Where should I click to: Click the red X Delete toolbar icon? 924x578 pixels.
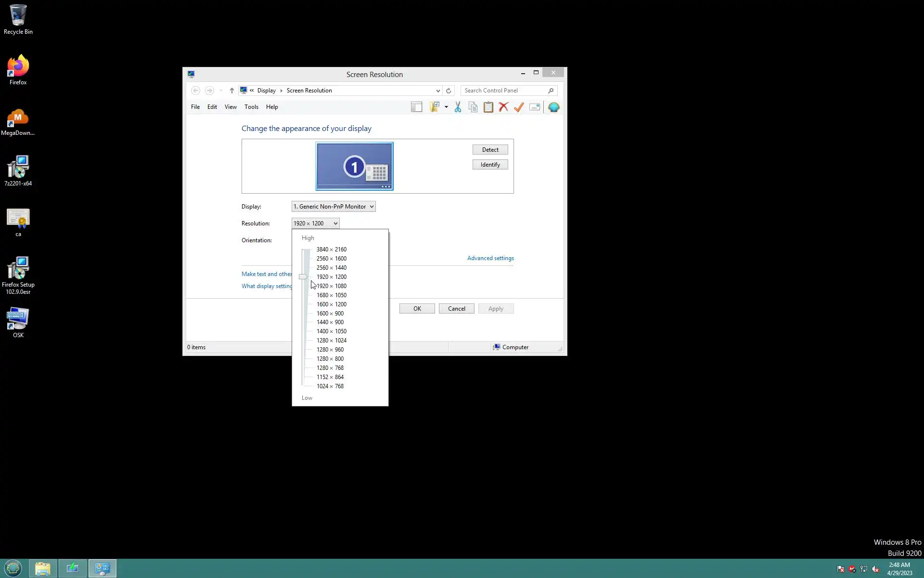pyautogui.click(x=503, y=107)
